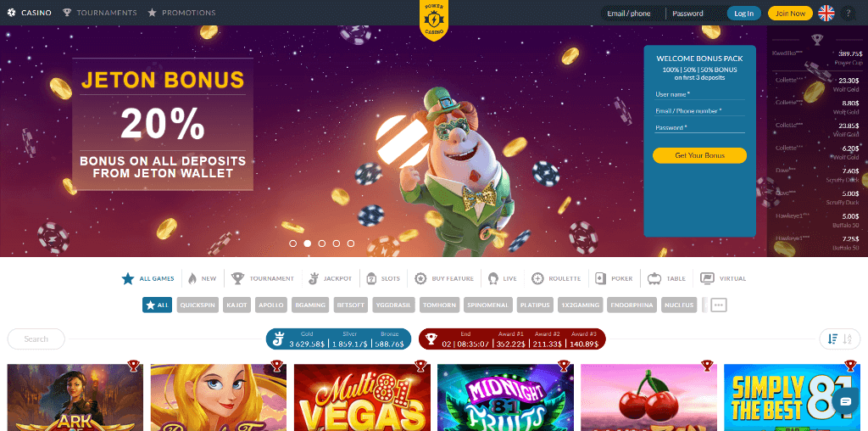Filter games by Jackpot category

[330, 278]
